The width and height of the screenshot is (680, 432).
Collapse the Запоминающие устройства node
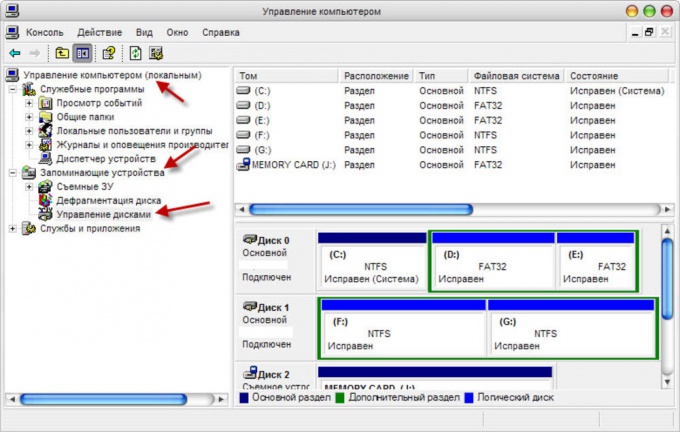(x=13, y=173)
